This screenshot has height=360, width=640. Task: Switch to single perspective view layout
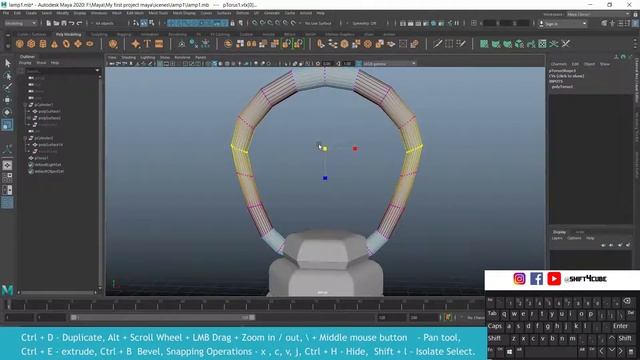pos(7,165)
